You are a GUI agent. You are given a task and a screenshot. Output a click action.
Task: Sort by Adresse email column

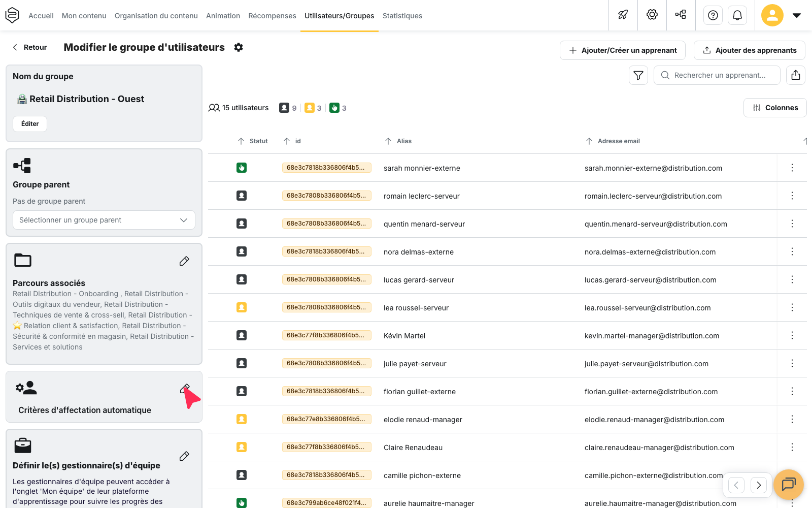(613, 141)
